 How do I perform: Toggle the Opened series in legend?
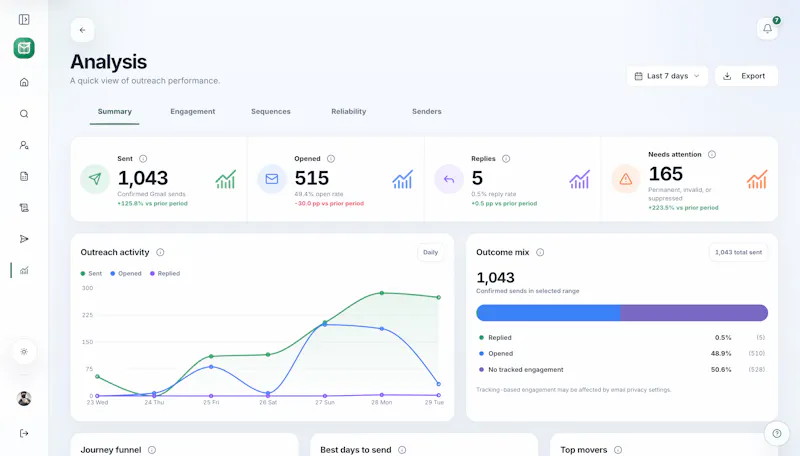126,273
